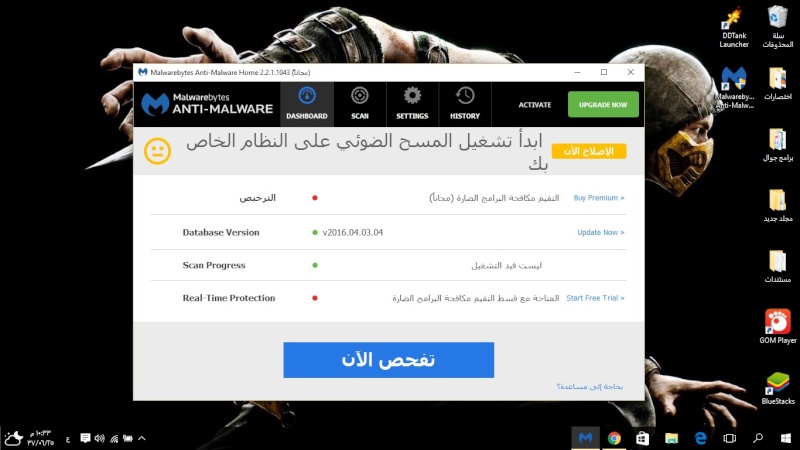The image size is (800, 450).
Task: Click the Malwarebytes Anti-Malware logo
Action: point(207,104)
